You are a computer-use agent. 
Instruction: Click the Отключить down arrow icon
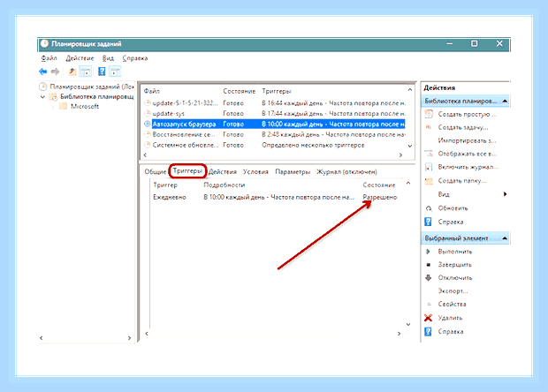(429, 278)
